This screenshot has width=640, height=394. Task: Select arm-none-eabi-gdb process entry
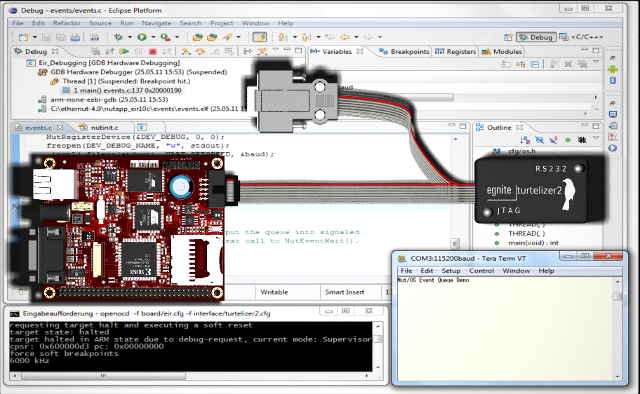(103, 100)
